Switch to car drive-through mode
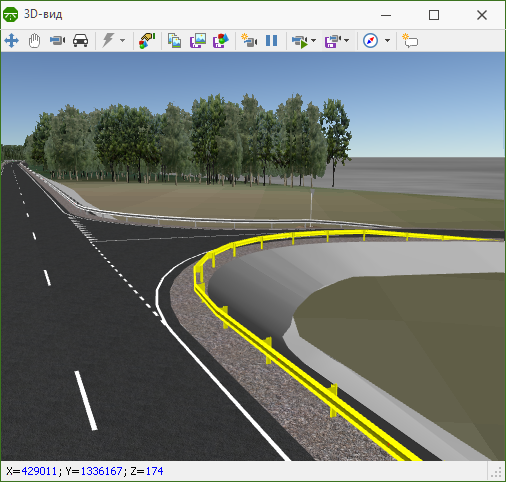506x482 pixels. point(80,41)
